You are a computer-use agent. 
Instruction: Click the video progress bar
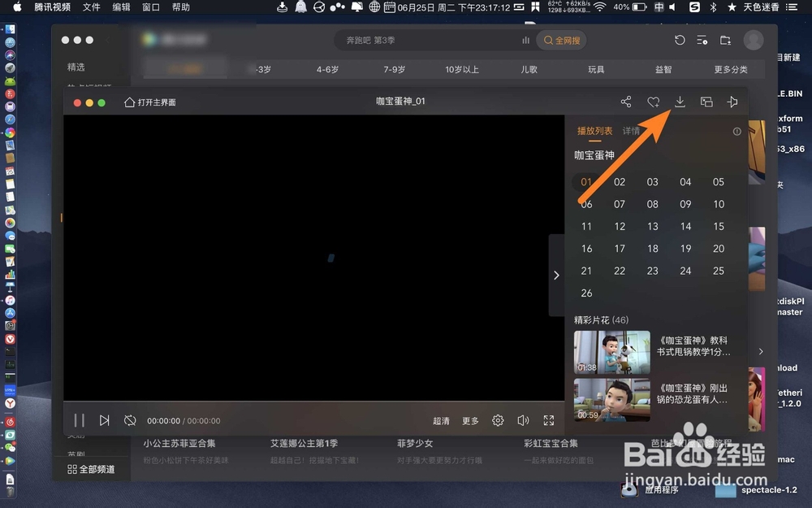(x=313, y=402)
